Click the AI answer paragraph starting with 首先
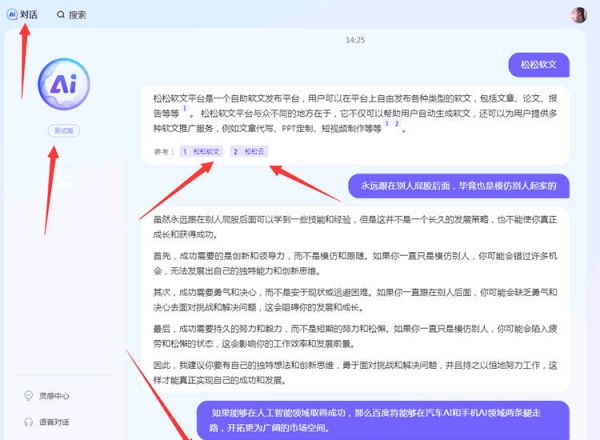Viewport: 600px width, 440px height. 356,264
